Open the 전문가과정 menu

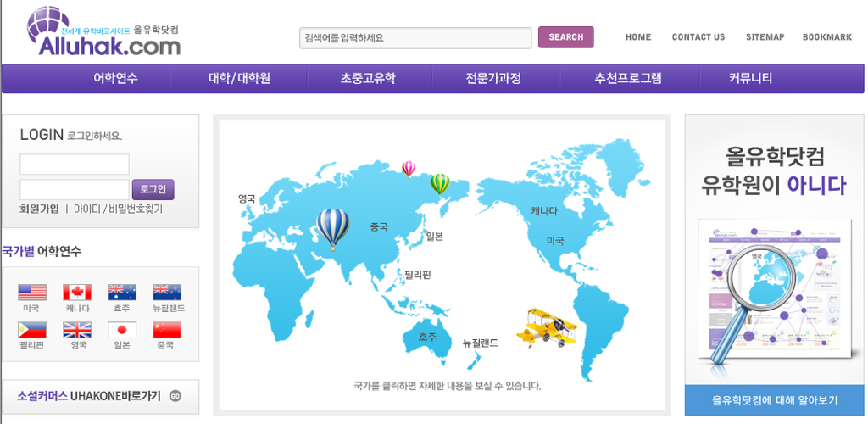tap(493, 79)
